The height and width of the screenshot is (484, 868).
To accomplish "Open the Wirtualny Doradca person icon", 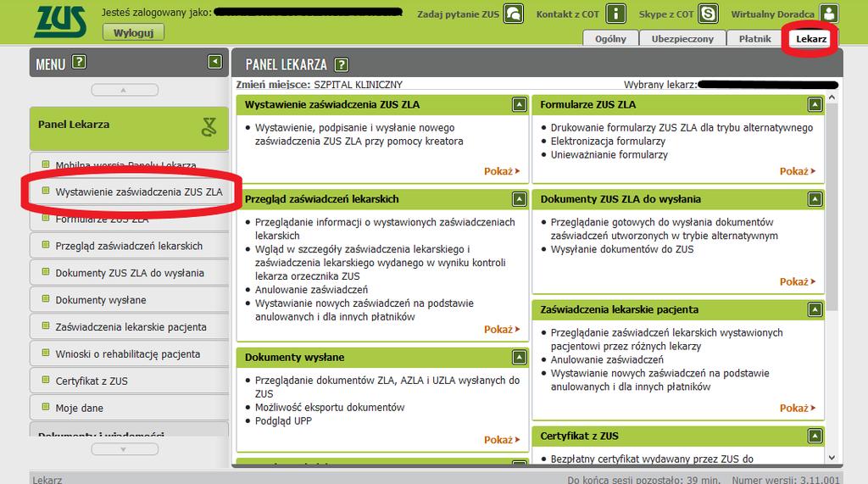I will [x=829, y=14].
